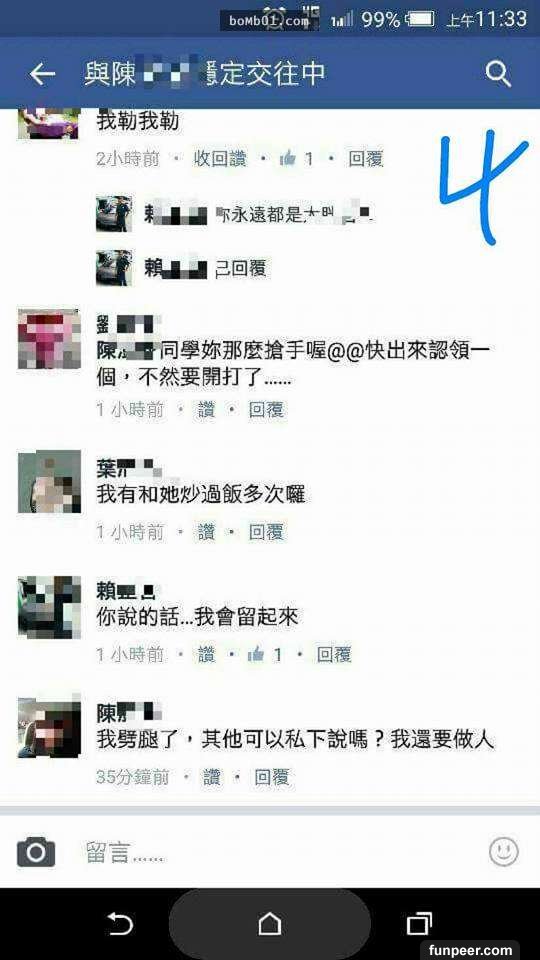Open search with magnifier icon
This screenshot has width=540, height=960.
click(498, 75)
